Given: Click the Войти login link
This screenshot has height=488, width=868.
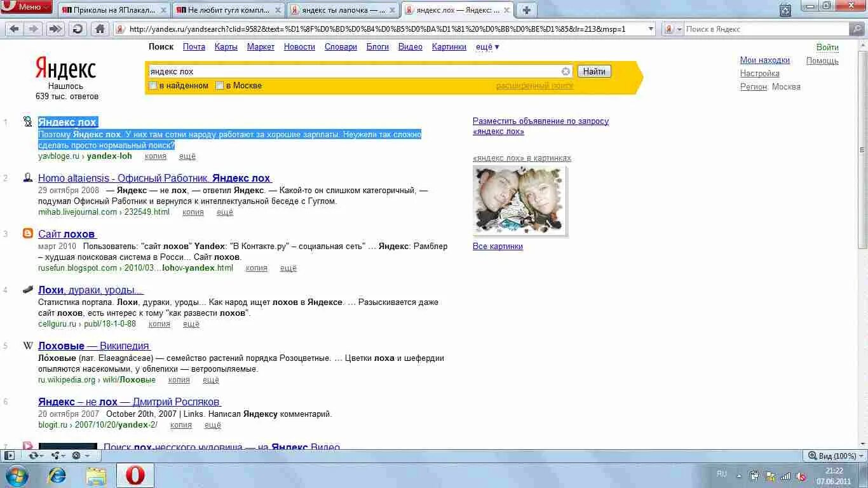Looking at the screenshot, I should [827, 48].
